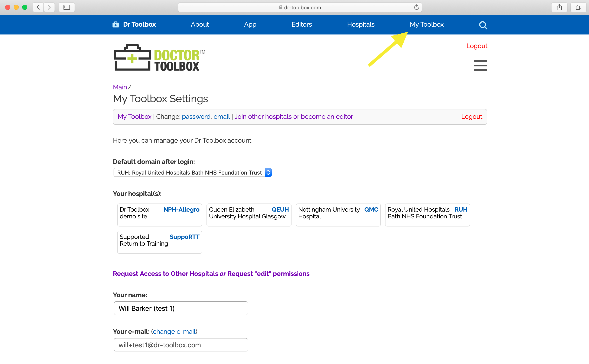
Task: Show all tabs overview icon
Action: tap(578, 7)
